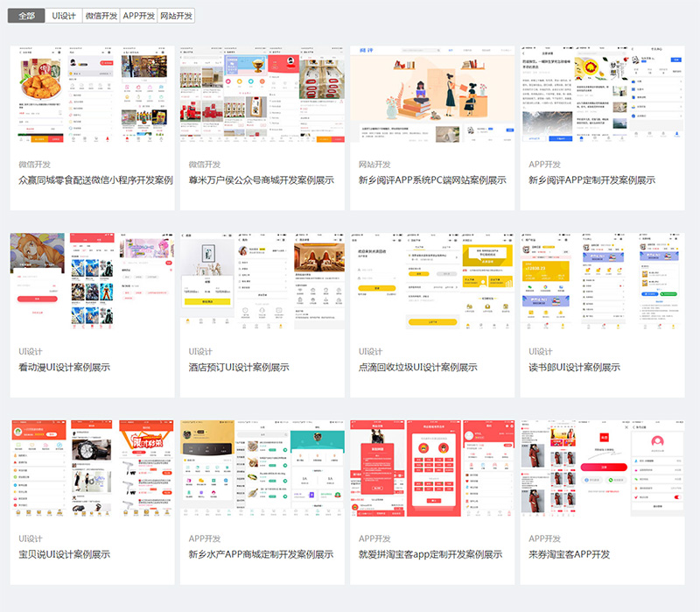This screenshot has height=612, width=700.
Task: Open the 新乡水产APP商城定制开发案例展示 title link
Action: pos(261,554)
